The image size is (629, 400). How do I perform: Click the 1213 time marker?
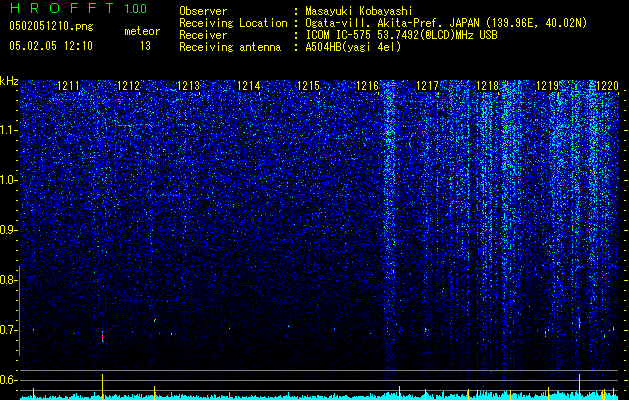(188, 85)
